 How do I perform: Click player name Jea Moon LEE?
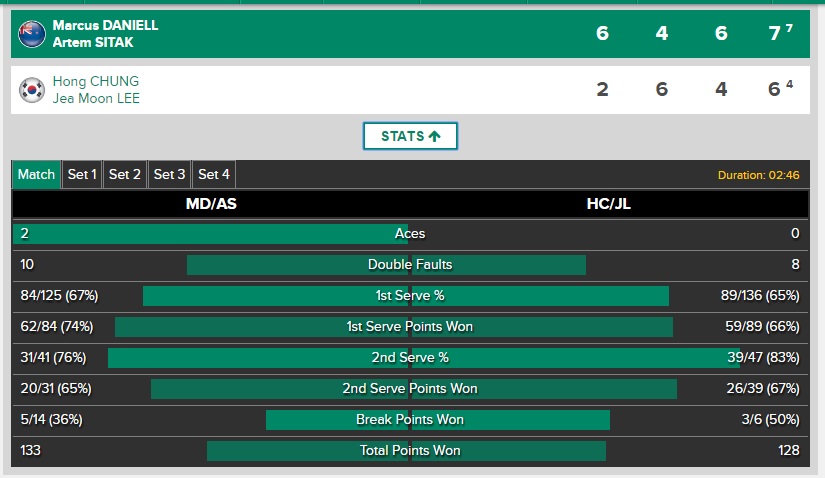(96, 98)
